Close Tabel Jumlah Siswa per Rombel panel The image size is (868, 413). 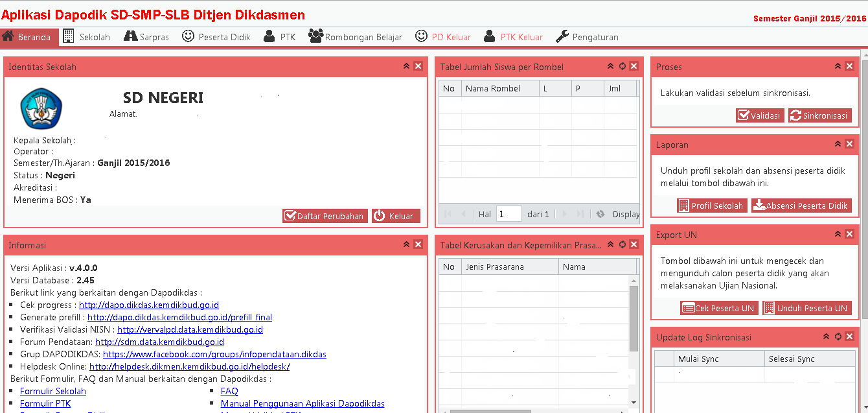[x=634, y=66]
